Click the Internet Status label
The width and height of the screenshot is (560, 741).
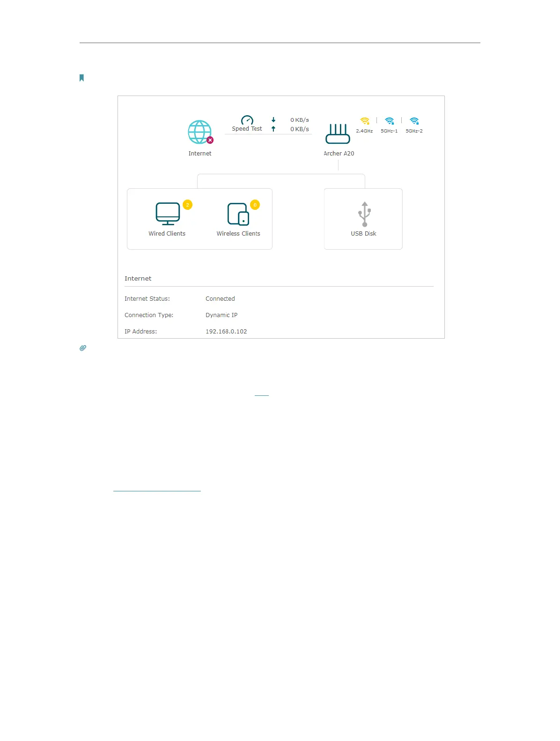tap(147, 299)
